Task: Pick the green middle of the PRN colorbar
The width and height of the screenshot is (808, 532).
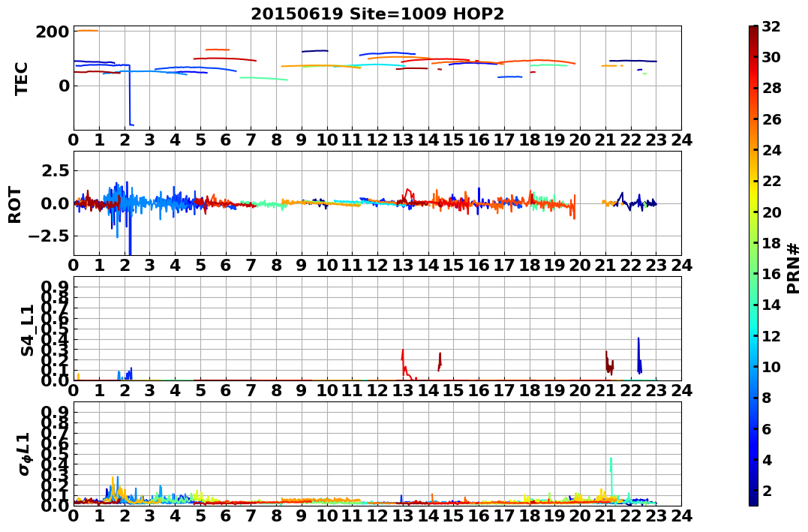Action: tap(753, 266)
